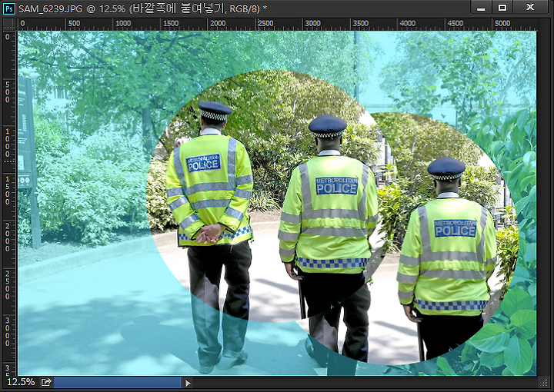Click the ruler origin corner box

(x=10, y=25)
